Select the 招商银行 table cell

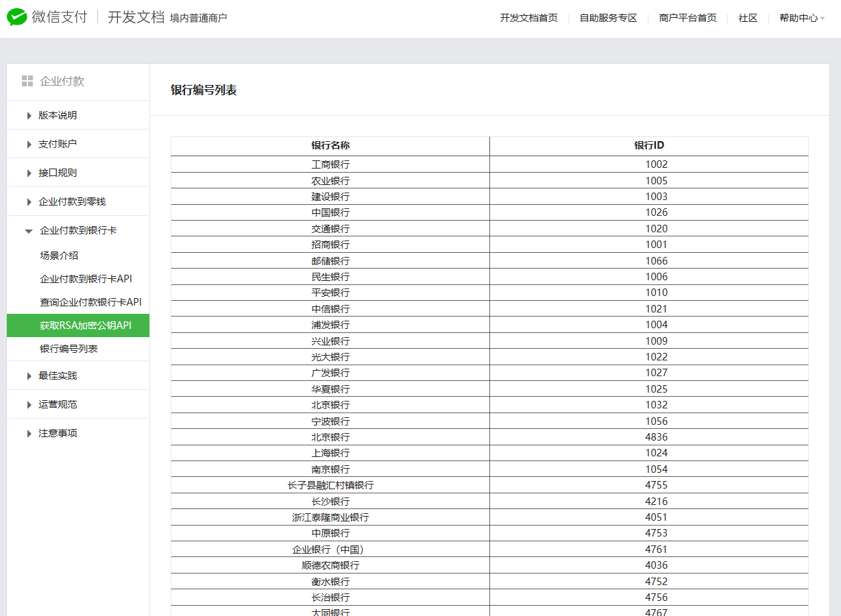coord(330,245)
